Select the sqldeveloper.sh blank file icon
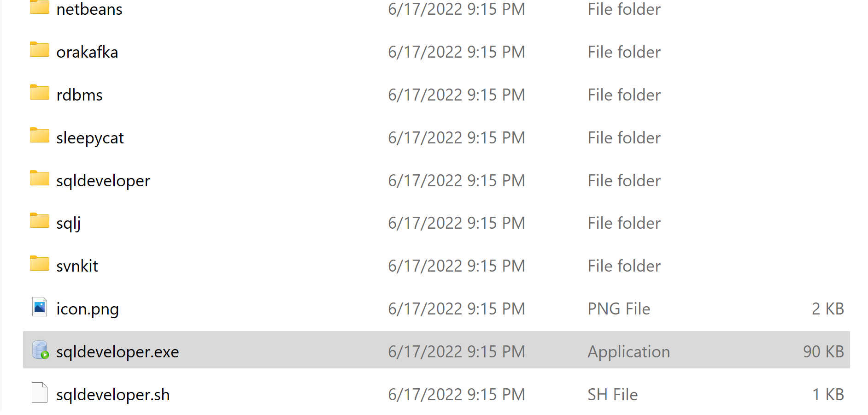This screenshot has width=868, height=415. (x=40, y=392)
